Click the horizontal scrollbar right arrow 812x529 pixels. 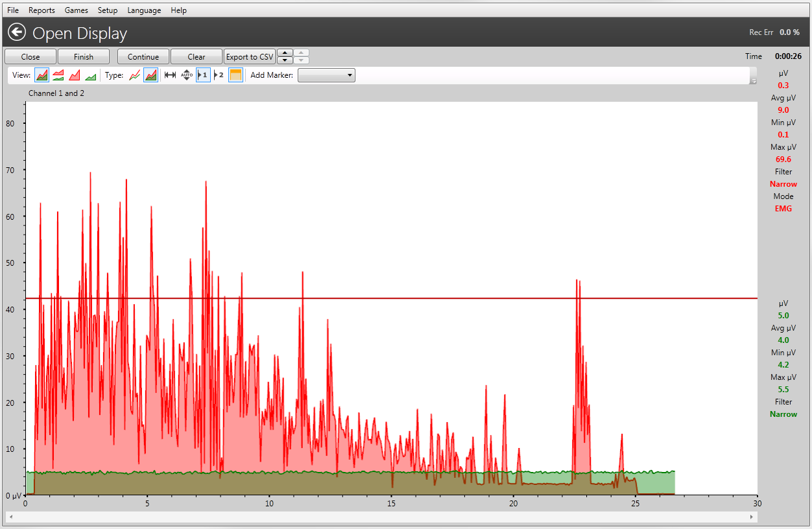pyautogui.click(x=752, y=517)
